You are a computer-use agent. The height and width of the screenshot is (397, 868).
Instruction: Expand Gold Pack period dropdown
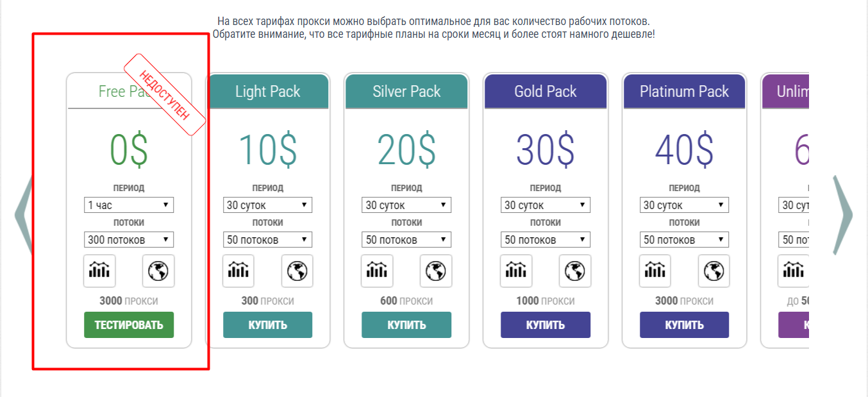click(x=546, y=205)
